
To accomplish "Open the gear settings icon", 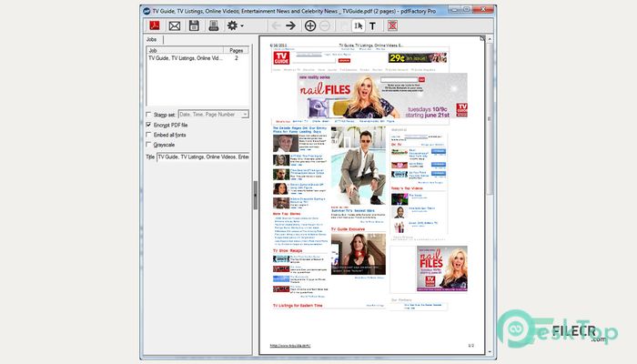I will tap(232, 25).
